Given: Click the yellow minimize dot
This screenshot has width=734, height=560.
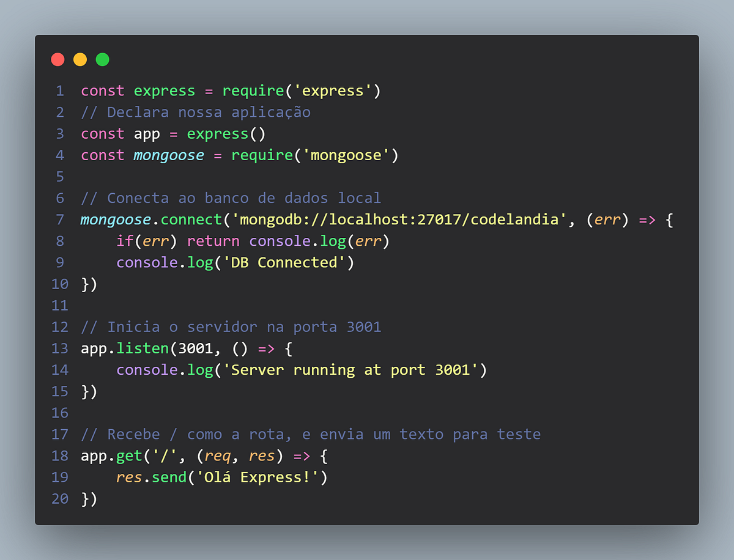Looking at the screenshot, I should pyautogui.click(x=80, y=59).
